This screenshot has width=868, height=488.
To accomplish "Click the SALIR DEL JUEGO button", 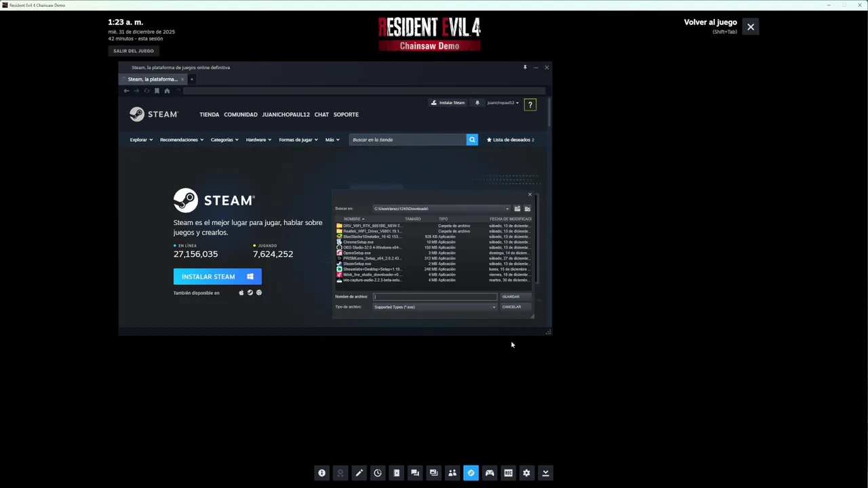I will pos(134,51).
